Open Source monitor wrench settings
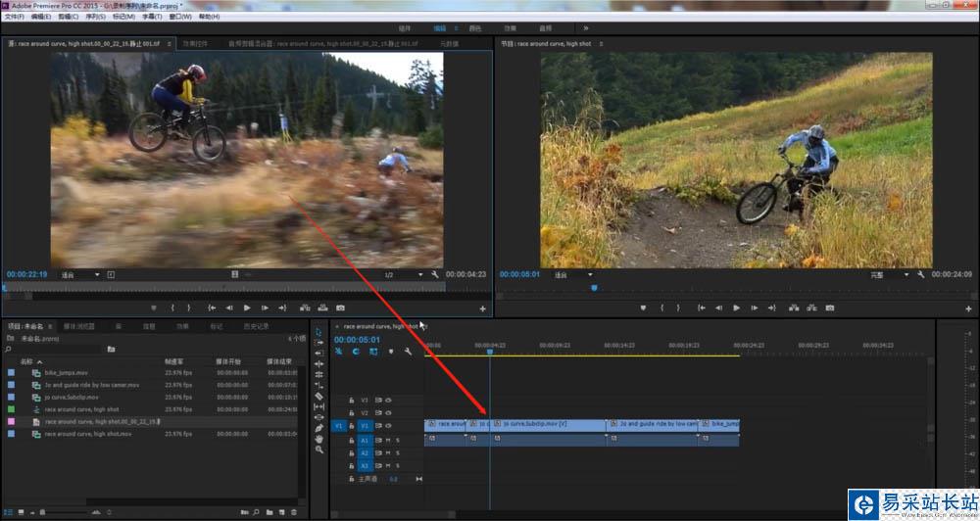The width and height of the screenshot is (980, 521). (x=434, y=275)
